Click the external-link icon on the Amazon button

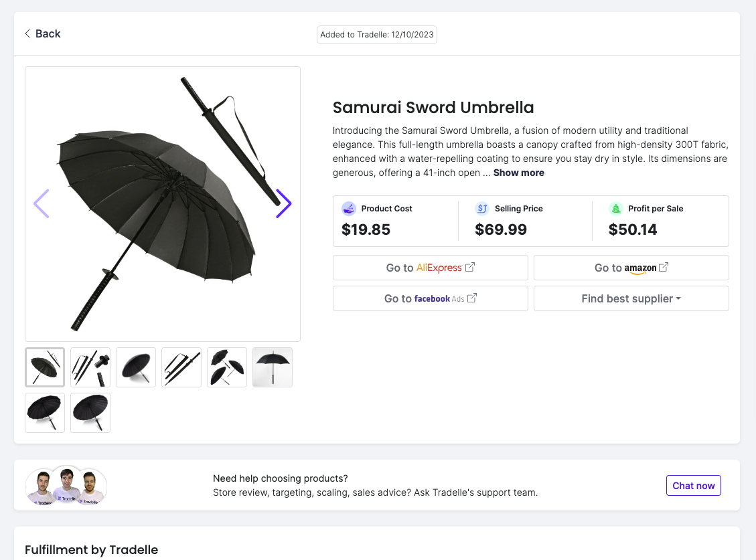pos(663,267)
